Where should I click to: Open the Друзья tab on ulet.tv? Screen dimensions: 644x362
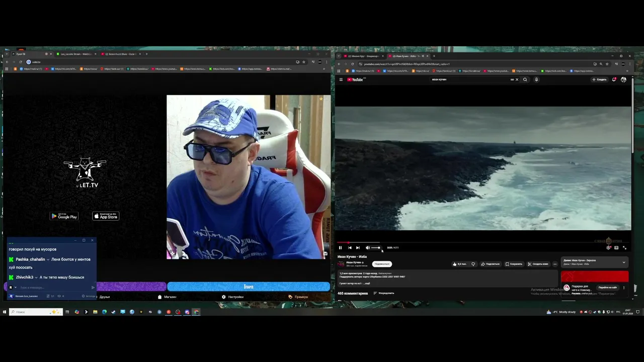(105, 297)
